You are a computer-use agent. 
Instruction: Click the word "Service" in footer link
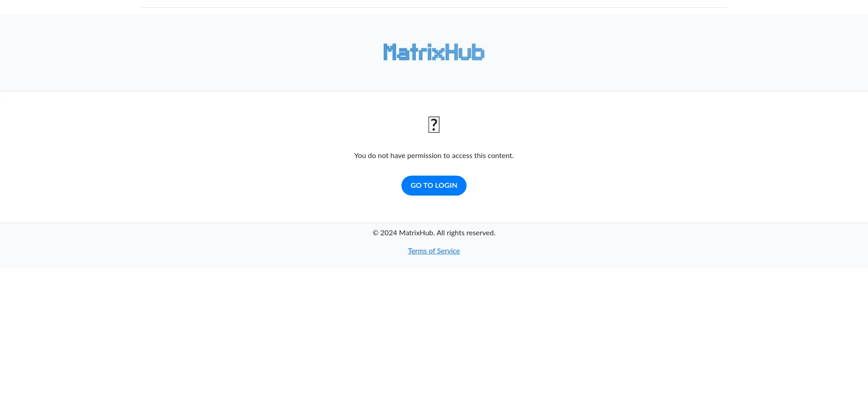tap(448, 251)
